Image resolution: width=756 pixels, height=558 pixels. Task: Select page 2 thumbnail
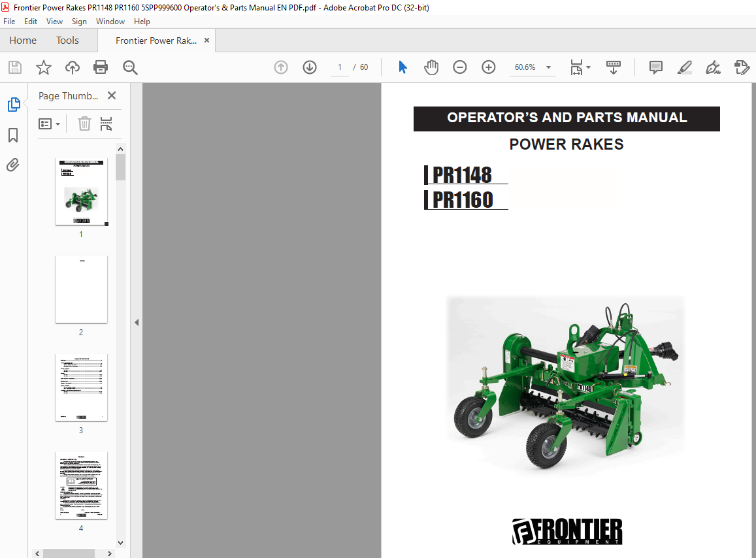(81, 289)
